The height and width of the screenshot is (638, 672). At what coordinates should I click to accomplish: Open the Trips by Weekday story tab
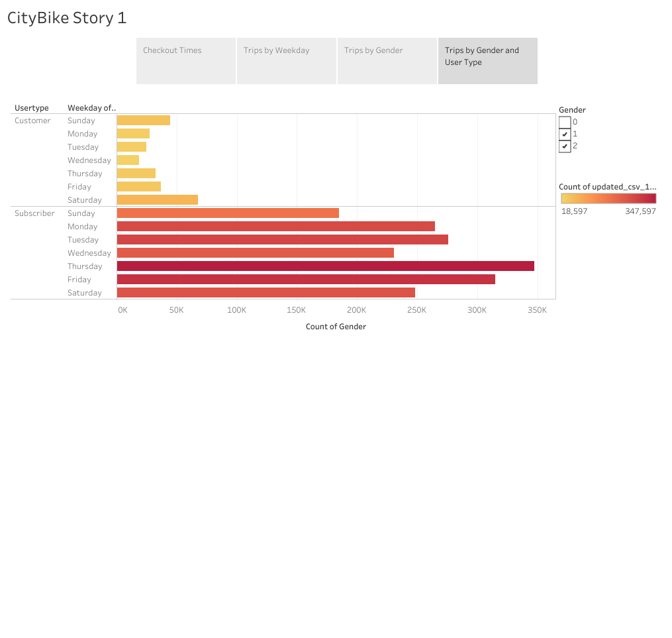click(x=286, y=60)
